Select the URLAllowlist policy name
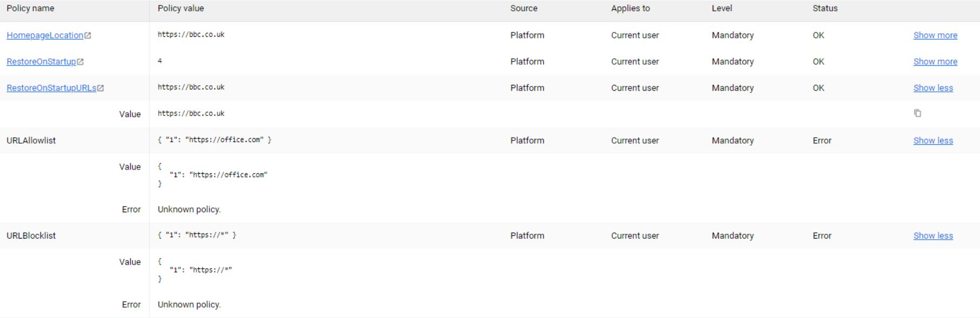 [31, 141]
